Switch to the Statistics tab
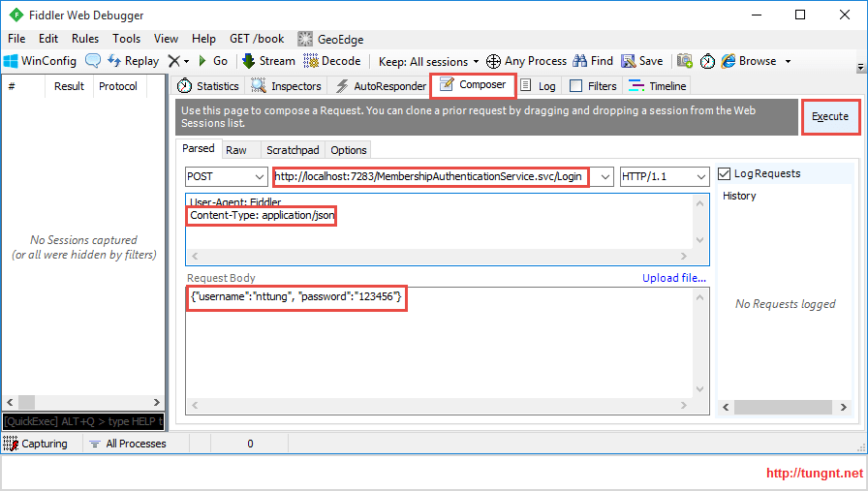Viewport: 868px width, 491px height. pos(207,86)
